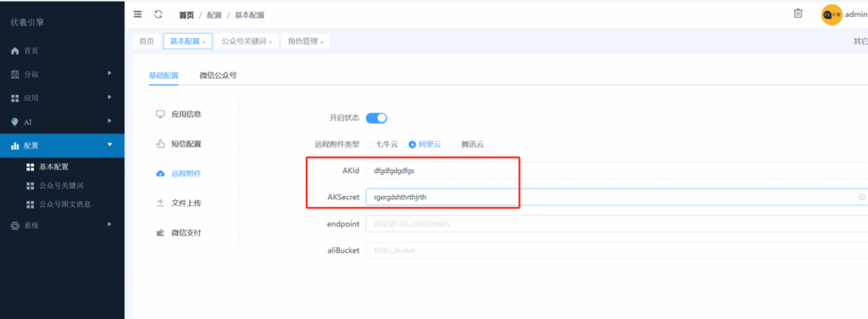Open the 基础配置 sub-tab

click(164, 76)
